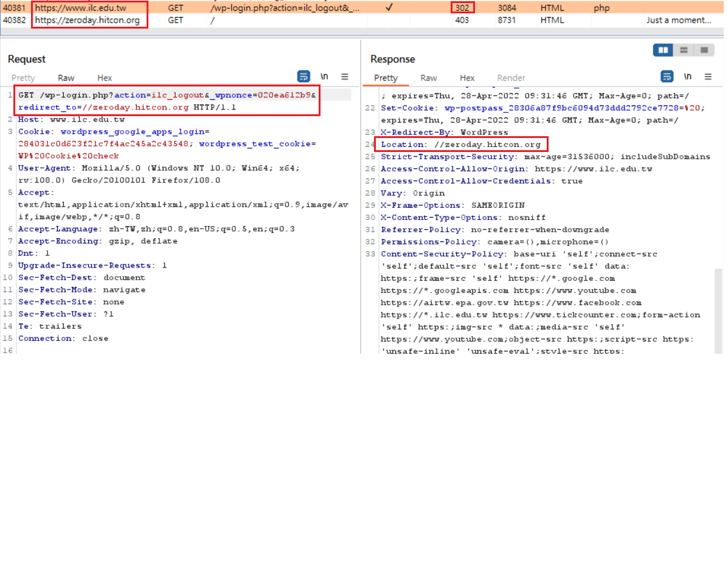The height and width of the screenshot is (566, 728).
Task: Click the X-Redirect-By: WordPress header
Action: (x=445, y=132)
